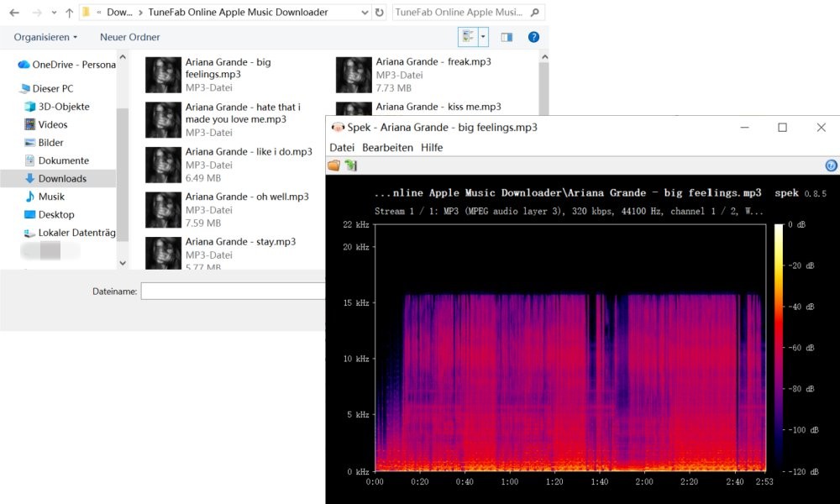Select OneDrive - Personal in sidebar

pos(67,65)
